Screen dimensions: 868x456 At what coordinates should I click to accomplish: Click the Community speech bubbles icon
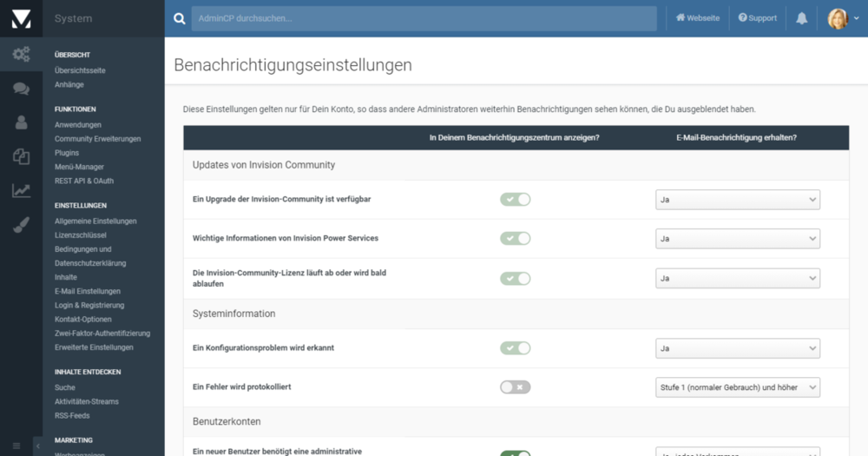point(21,89)
